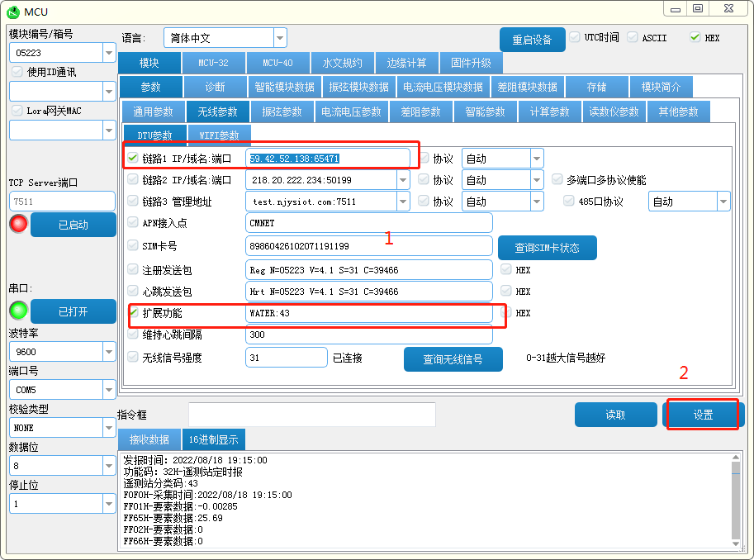
Task: Uncheck the 链路1 IP/域名:端口 checkbox
Action: coord(133,158)
